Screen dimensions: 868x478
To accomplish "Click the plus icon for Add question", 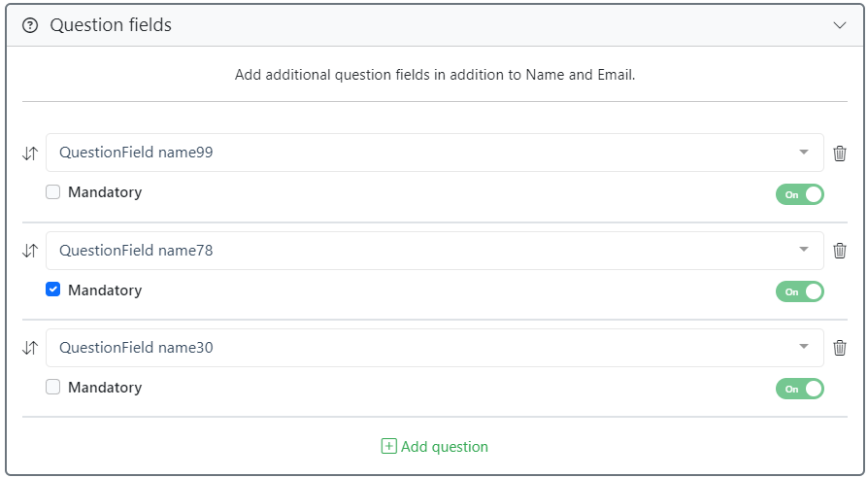I will click(x=388, y=447).
